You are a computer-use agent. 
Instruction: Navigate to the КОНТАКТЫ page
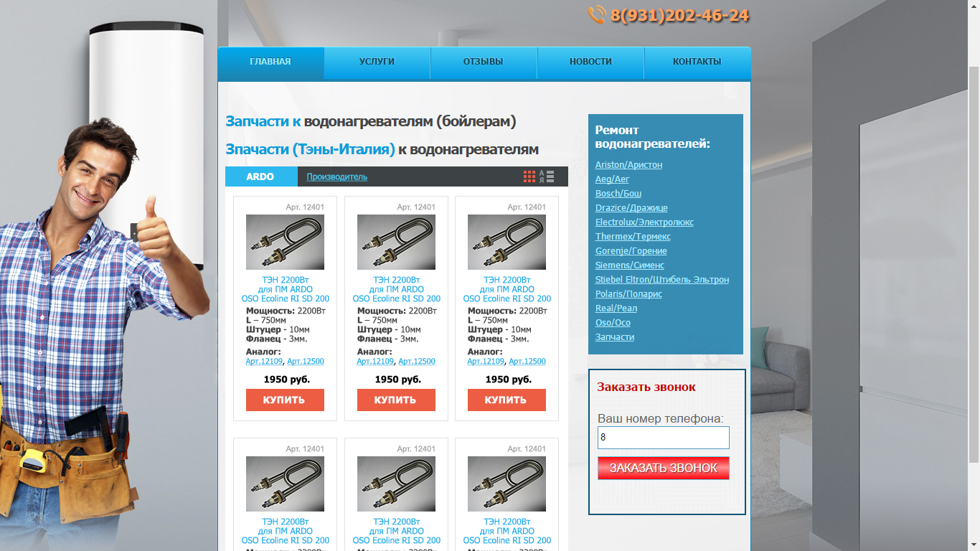pos(697,62)
